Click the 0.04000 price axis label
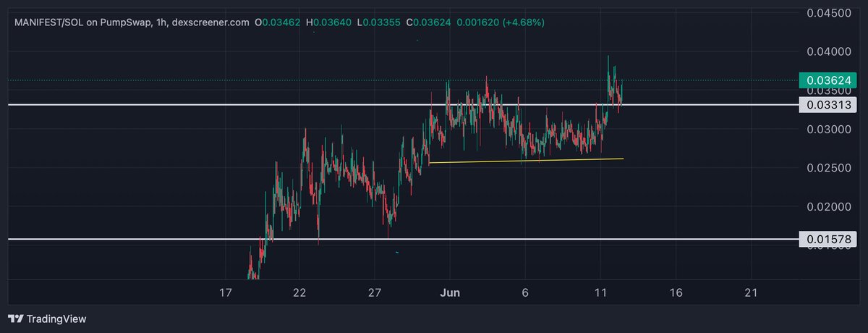 click(828, 51)
